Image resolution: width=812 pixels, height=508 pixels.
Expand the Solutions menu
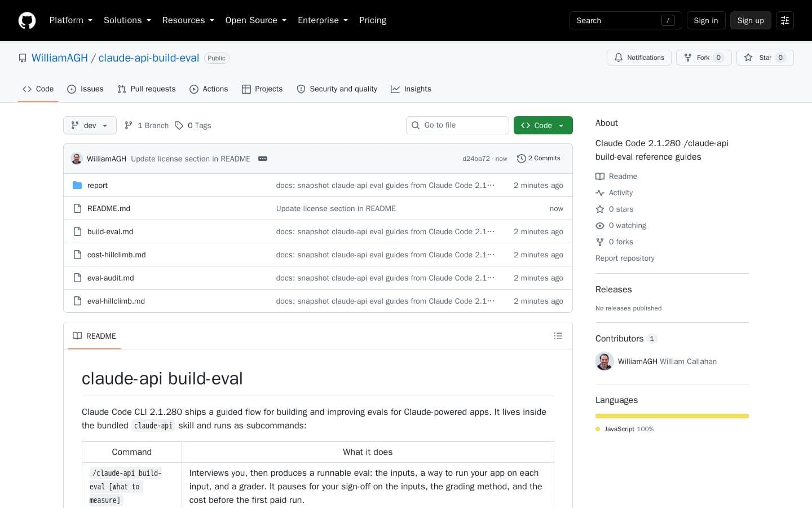127,20
